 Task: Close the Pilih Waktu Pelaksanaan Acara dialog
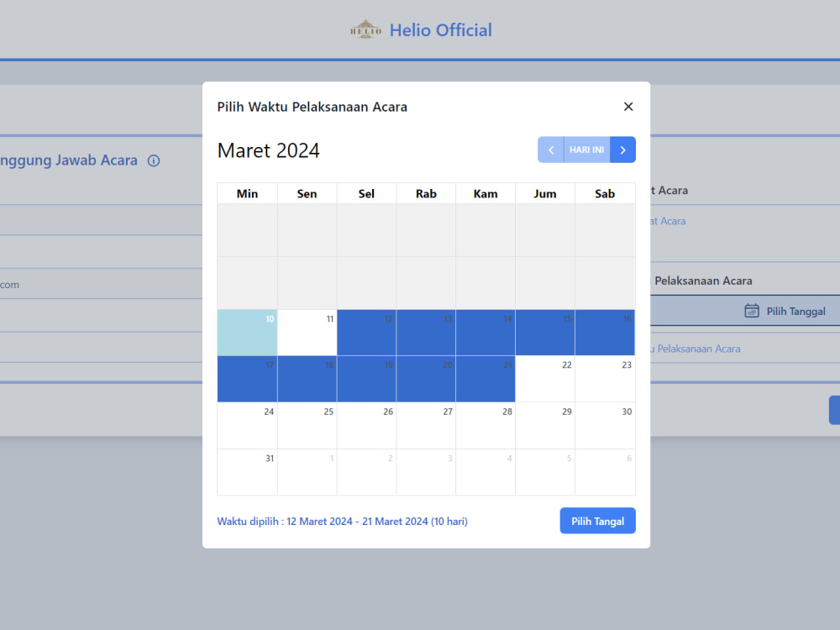627,107
